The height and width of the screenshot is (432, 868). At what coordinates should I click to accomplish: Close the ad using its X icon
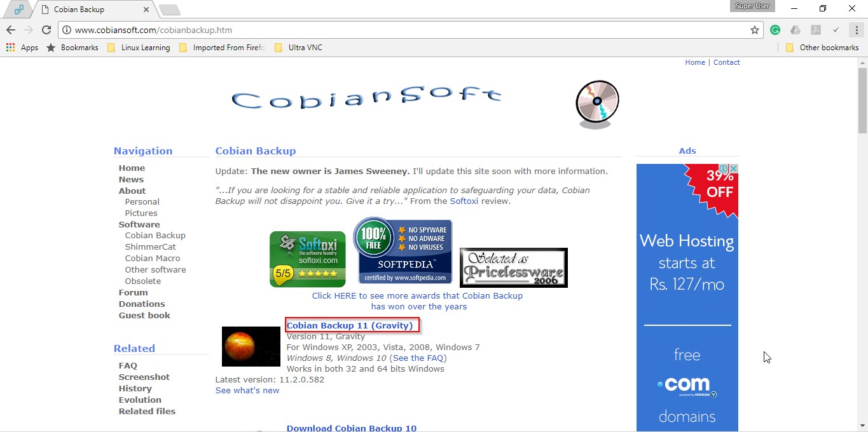coord(733,169)
